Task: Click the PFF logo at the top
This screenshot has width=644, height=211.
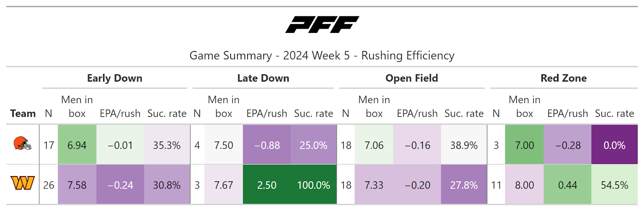Action: point(322,25)
